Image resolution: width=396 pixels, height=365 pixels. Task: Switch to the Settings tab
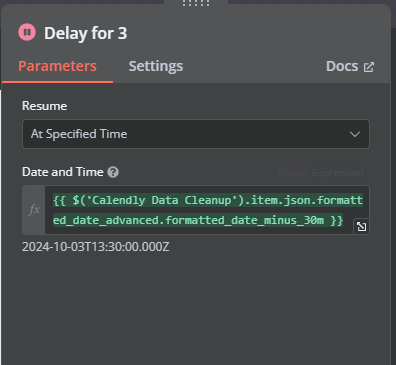(x=156, y=66)
